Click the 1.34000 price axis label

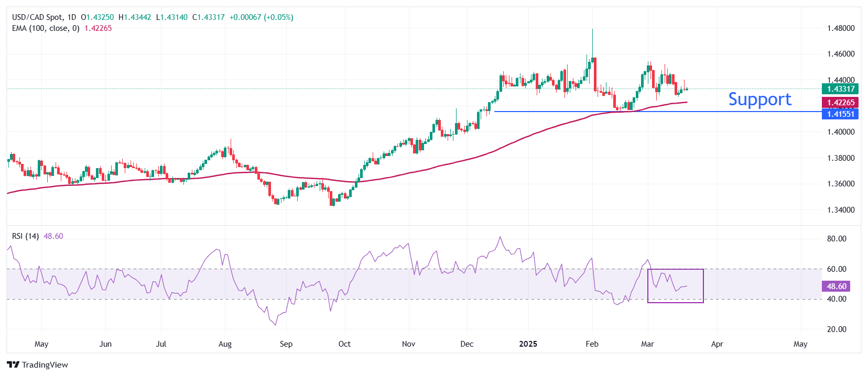[840, 210]
